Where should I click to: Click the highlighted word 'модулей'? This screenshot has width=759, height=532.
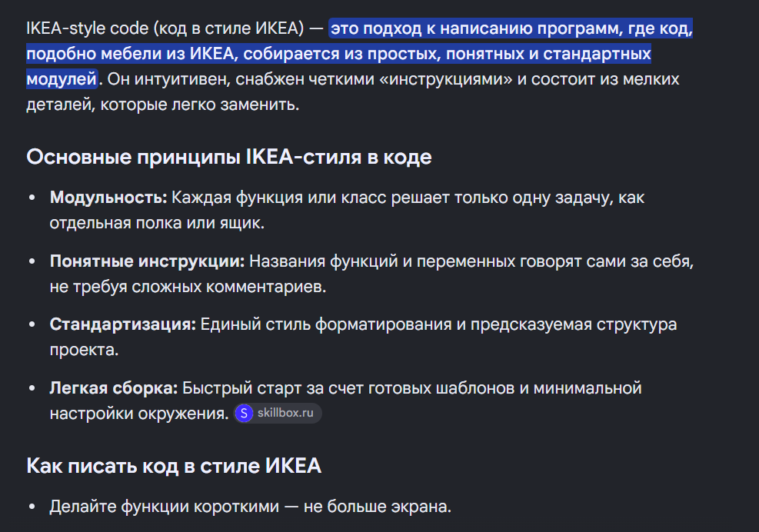pyautogui.click(x=62, y=79)
